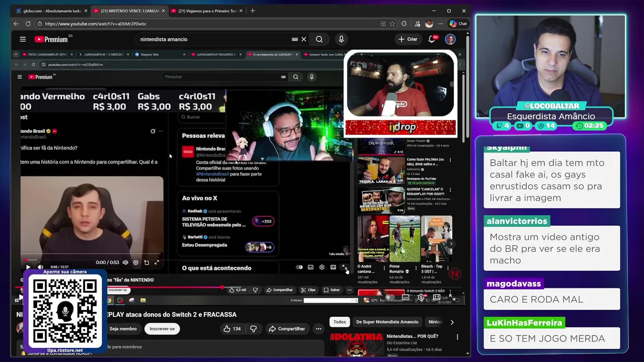The image size is (644, 362).
Task: Go to YouTube Premium home logo
Action: [x=53, y=39]
